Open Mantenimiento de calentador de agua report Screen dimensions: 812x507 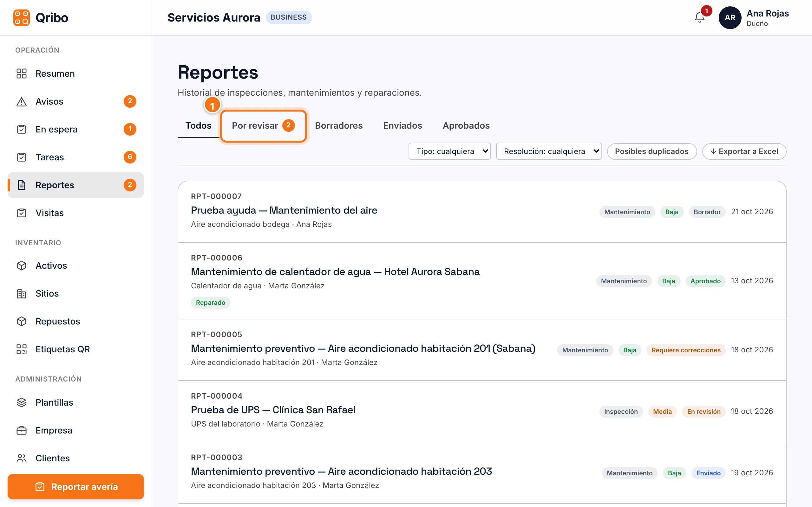click(x=482, y=281)
